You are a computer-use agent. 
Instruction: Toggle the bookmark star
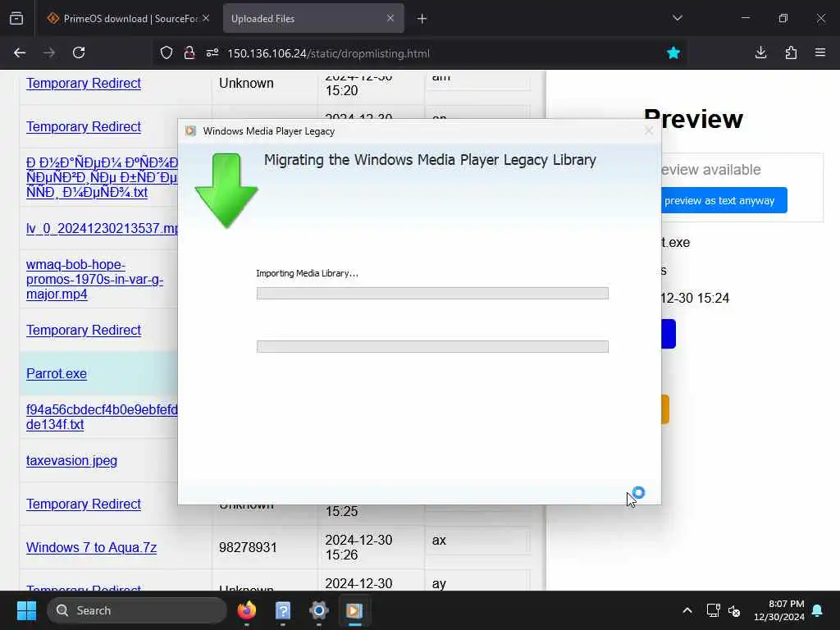(x=673, y=52)
